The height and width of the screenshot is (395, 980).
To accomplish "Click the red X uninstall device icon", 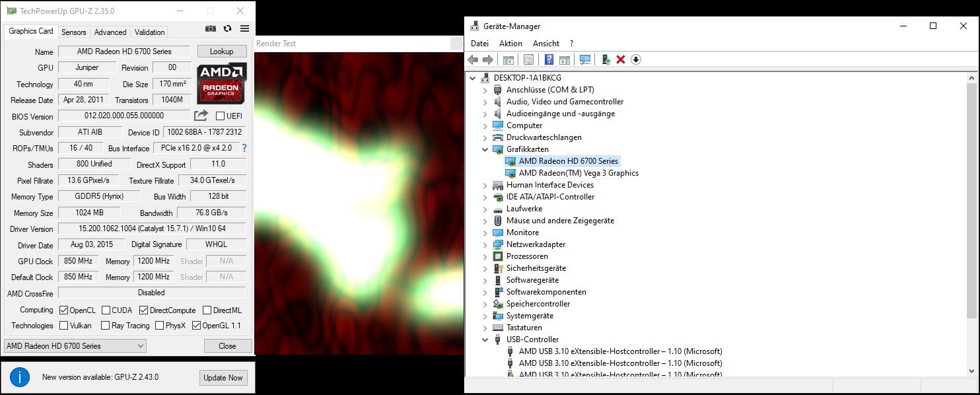I will (x=621, y=59).
